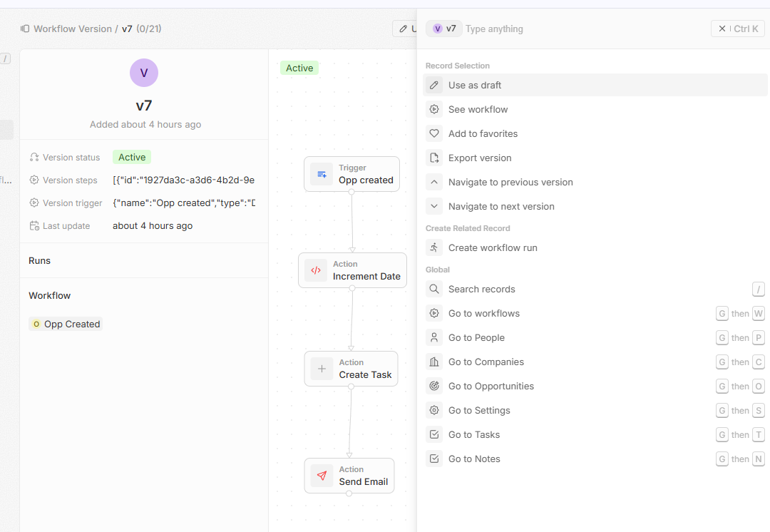Select Go to Settings command

point(479,410)
